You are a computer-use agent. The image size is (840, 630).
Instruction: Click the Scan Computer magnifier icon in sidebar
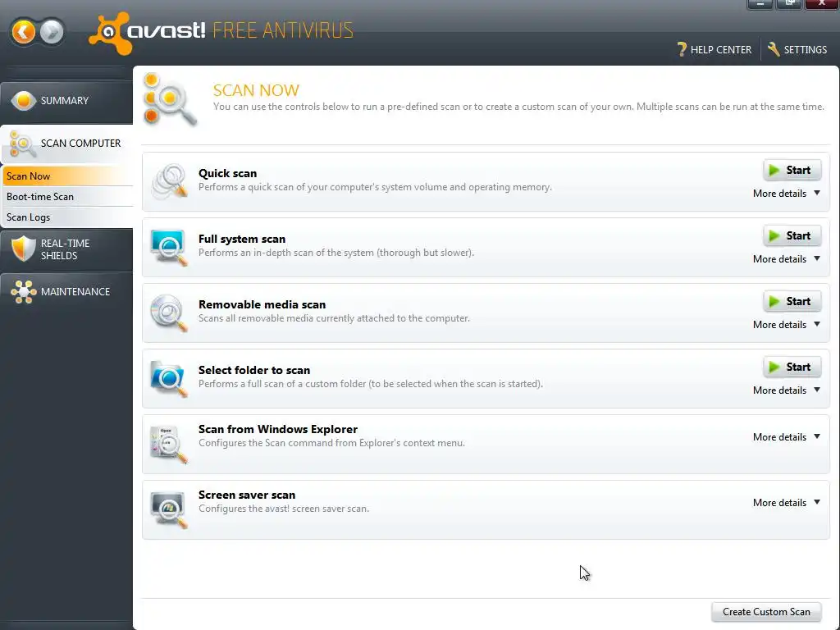coord(22,144)
